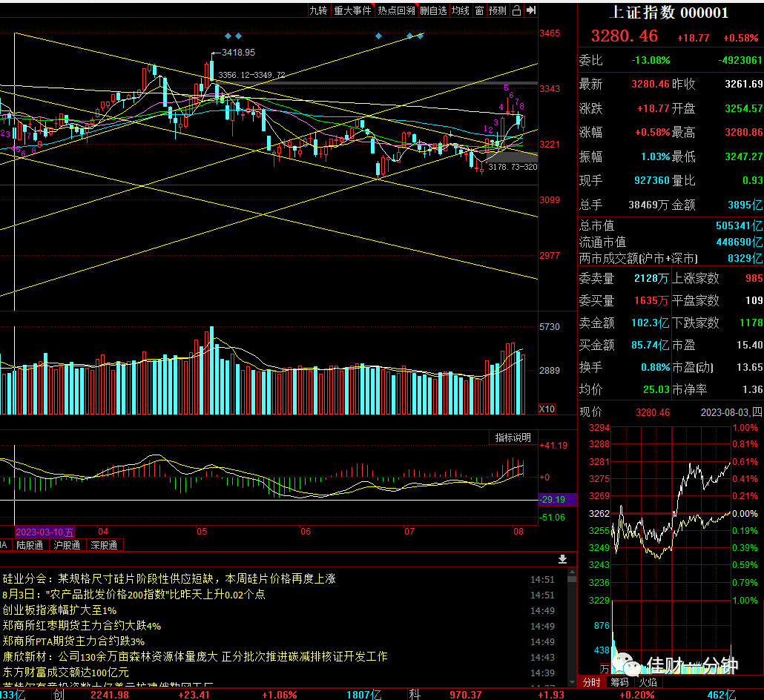Click the lock icon in chart toolbar
Viewport: 764px width, 700px height.
516,10
